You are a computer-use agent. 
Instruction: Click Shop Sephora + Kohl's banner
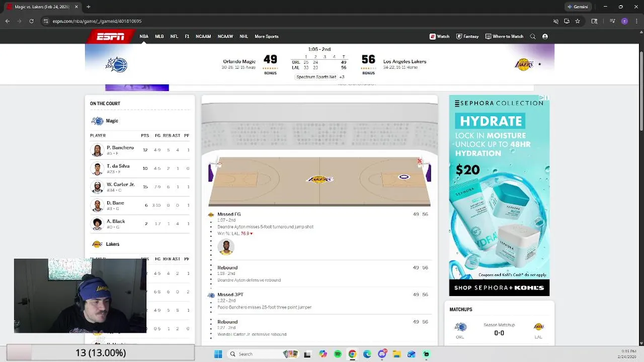pyautogui.click(x=499, y=288)
